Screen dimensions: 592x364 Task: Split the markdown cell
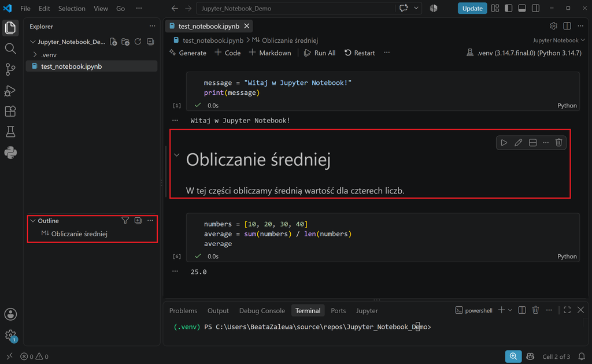(x=532, y=143)
